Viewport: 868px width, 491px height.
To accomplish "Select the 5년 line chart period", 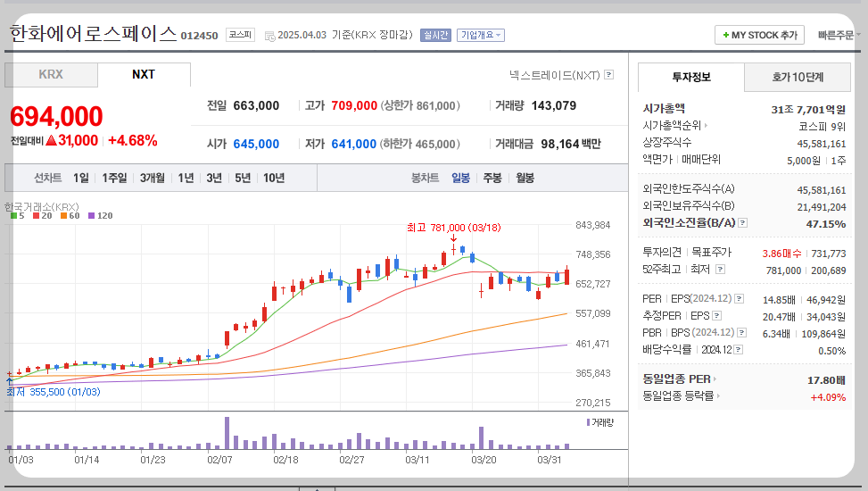I will [243, 178].
